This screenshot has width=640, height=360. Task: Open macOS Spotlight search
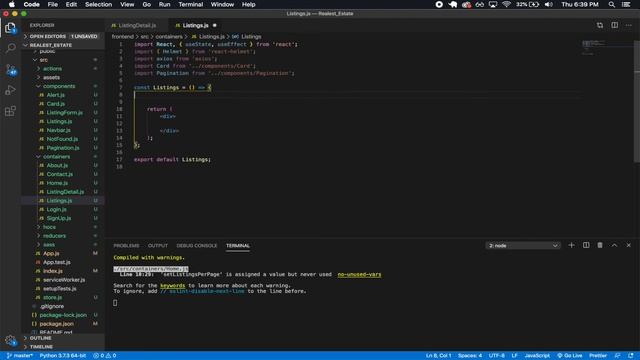pyautogui.click(x=611, y=4)
